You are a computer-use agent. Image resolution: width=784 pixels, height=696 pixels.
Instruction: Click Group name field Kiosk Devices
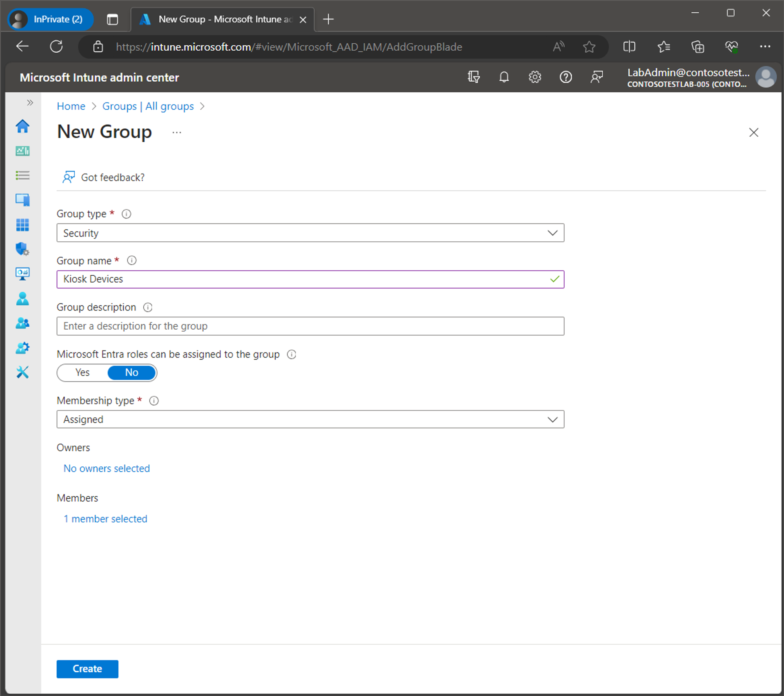click(310, 279)
